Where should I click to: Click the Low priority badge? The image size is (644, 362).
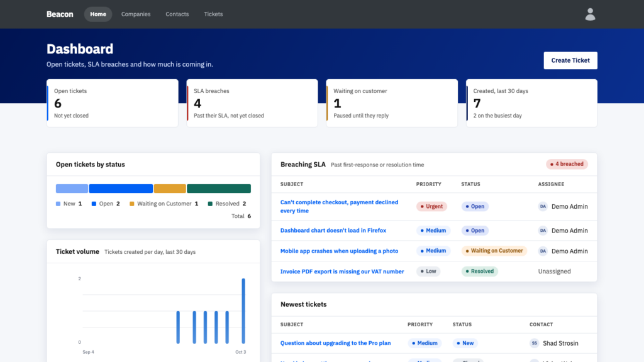(428, 271)
